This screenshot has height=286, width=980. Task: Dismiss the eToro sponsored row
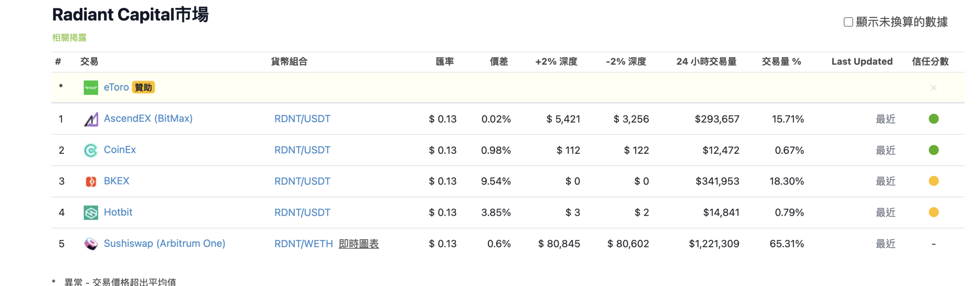pos(934,88)
